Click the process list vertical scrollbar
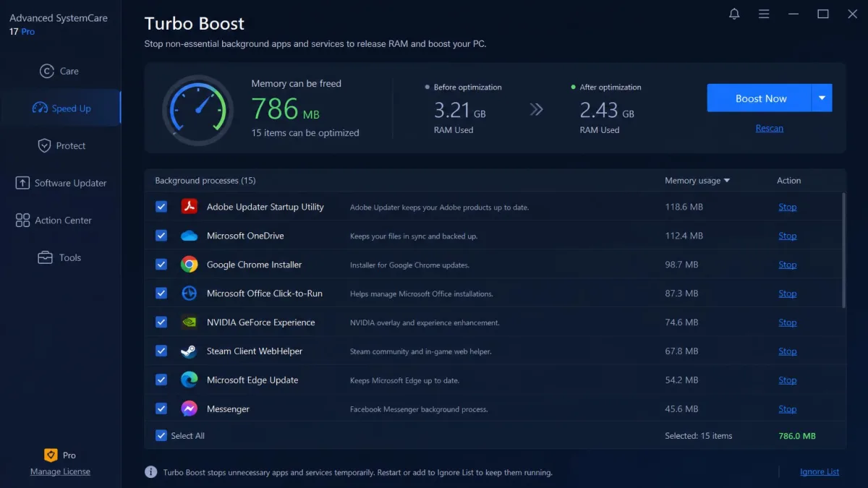This screenshot has width=868, height=488. coord(843,249)
